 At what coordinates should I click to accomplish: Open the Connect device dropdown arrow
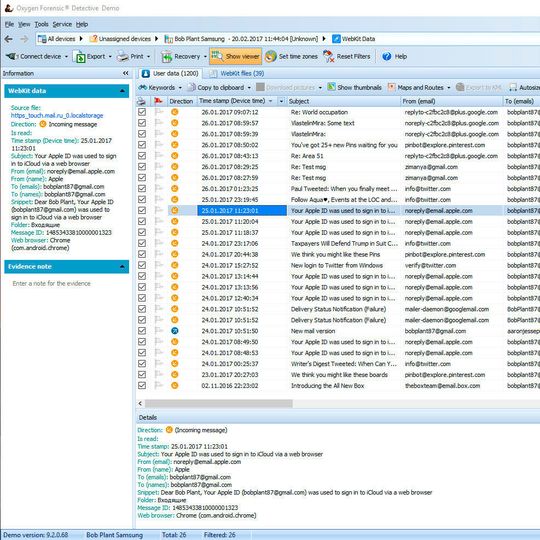pos(66,56)
